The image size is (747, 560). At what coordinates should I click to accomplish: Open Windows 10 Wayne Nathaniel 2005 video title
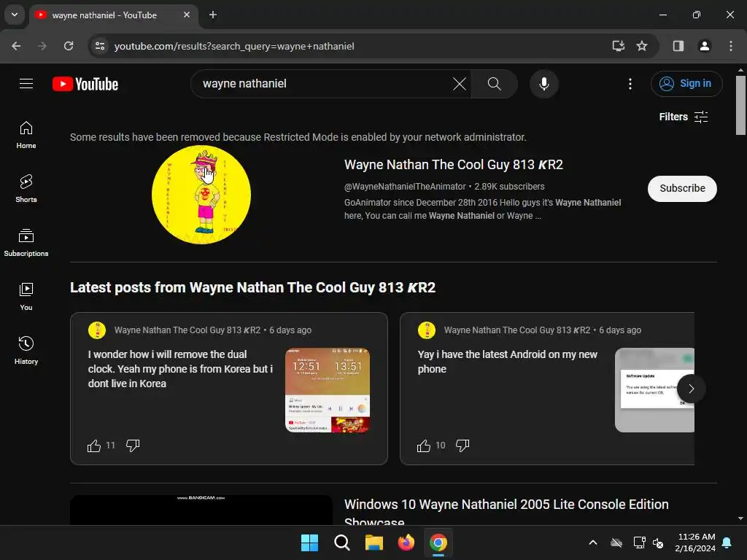coord(506,513)
